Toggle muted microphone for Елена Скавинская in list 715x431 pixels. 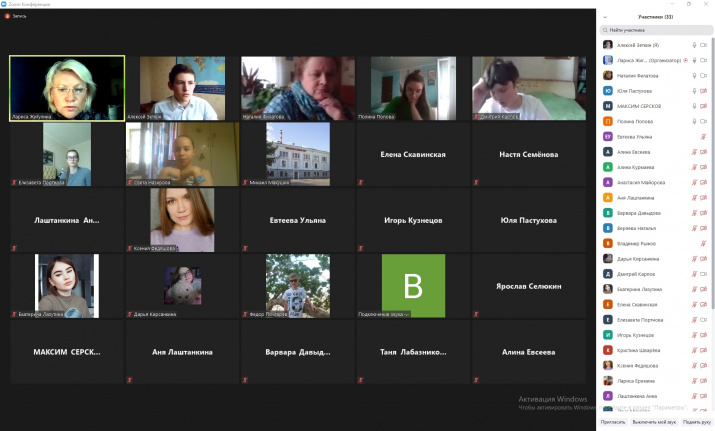pos(694,305)
